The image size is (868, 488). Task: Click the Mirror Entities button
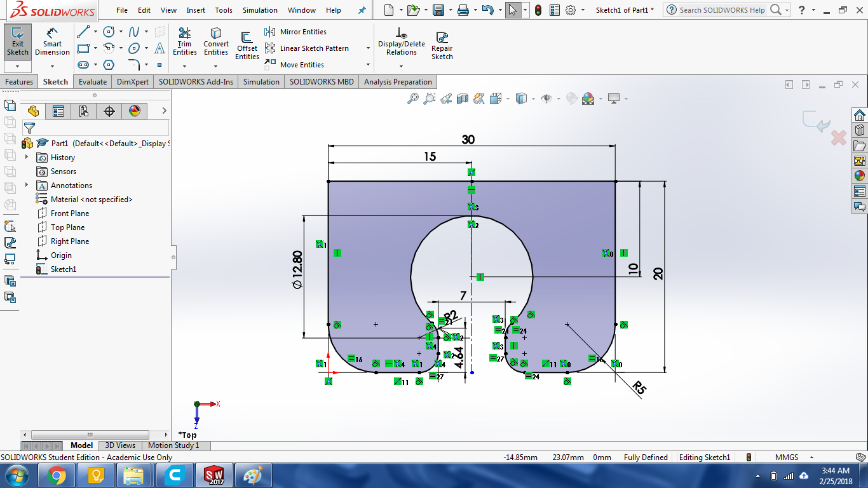(295, 32)
